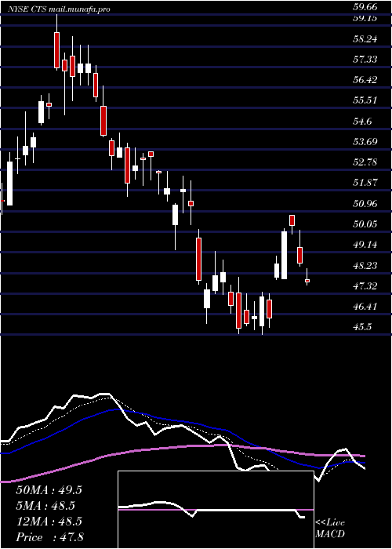Click the highest red candlestick near 59.15
Image resolution: width=392 pixels, height=549 pixels.
tap(56, 49)
